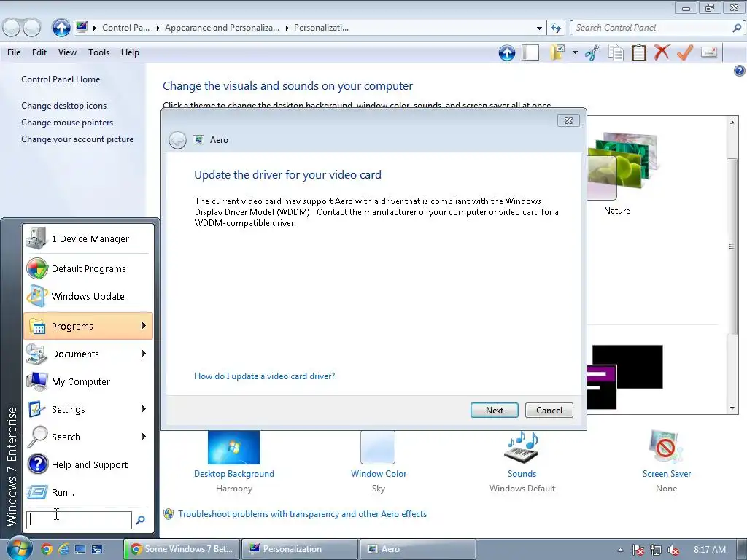Expand the Documents submenu
Screen dimensions: 747x560
[x=88, y=354]
